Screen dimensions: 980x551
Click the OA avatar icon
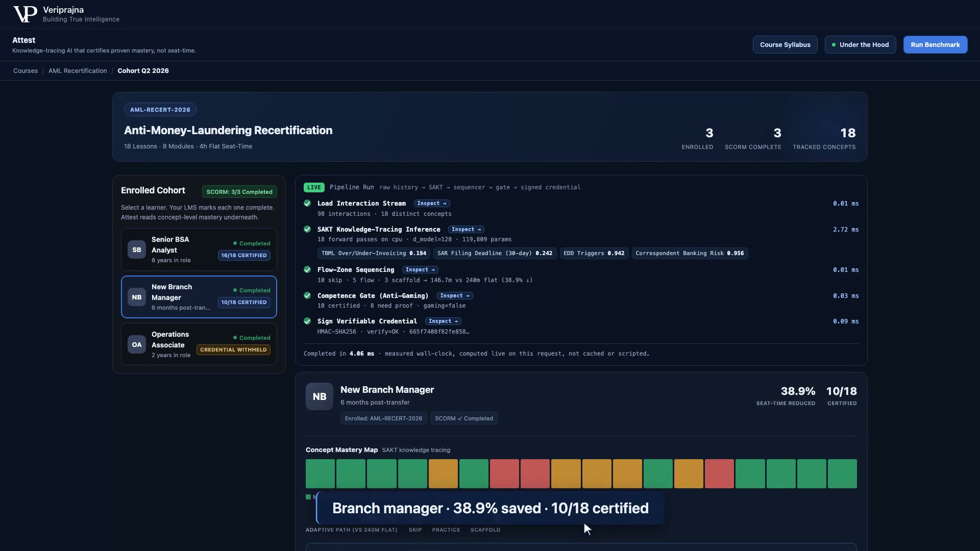(137, 344)
